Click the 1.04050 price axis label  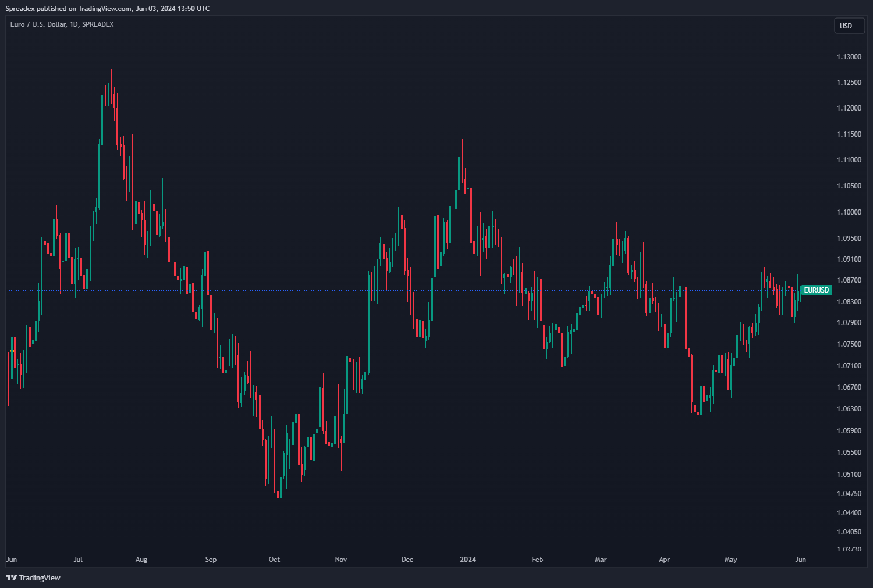849,532
